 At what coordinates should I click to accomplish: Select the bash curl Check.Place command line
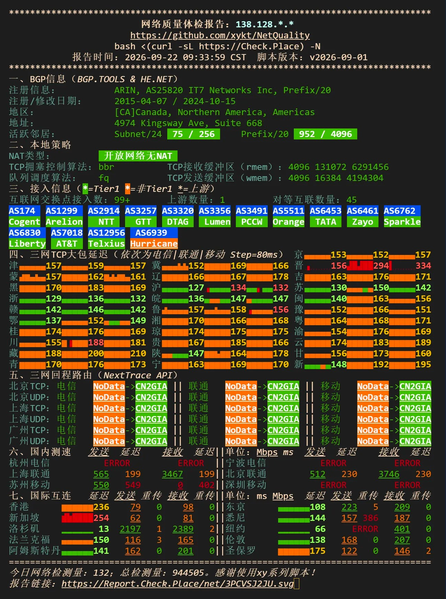click(x=217, y=47)
